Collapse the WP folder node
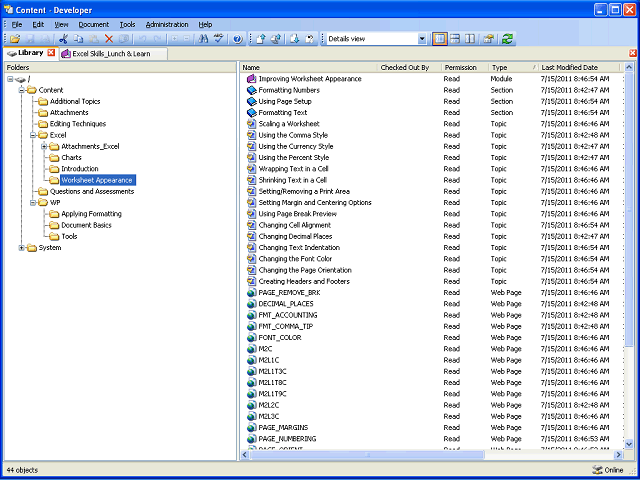640x480 pixels. click(x=33, y=202)
